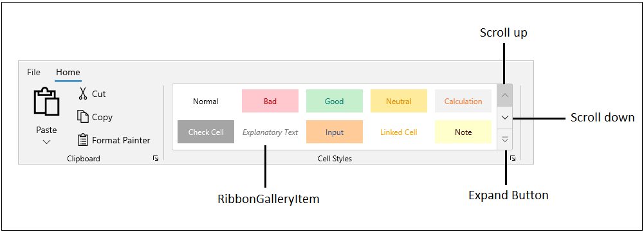Viewport: 644px width, 232px height.
Task: Apply the Good cell style
Action: point(335,101)
